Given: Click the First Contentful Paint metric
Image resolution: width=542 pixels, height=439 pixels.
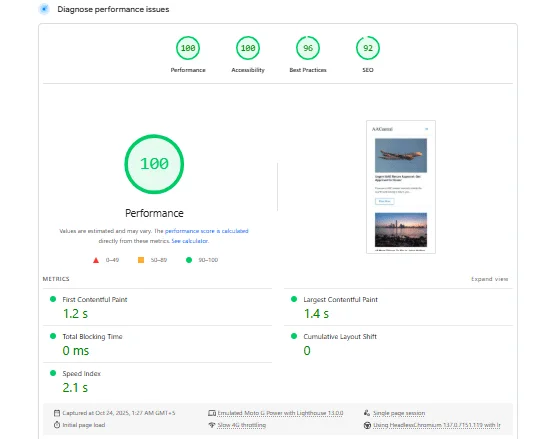Looking at the screenshot, I should coord(157,307).
